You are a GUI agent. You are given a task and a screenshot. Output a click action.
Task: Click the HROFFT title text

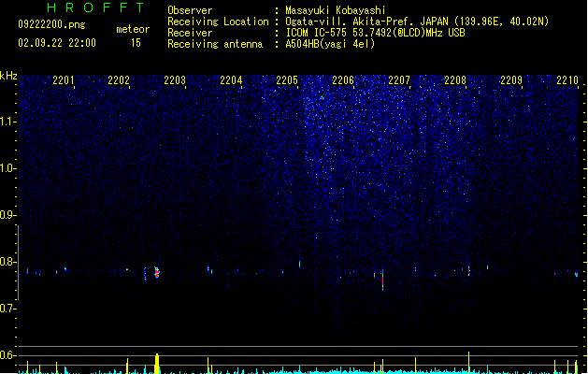(x=96, y=7)
